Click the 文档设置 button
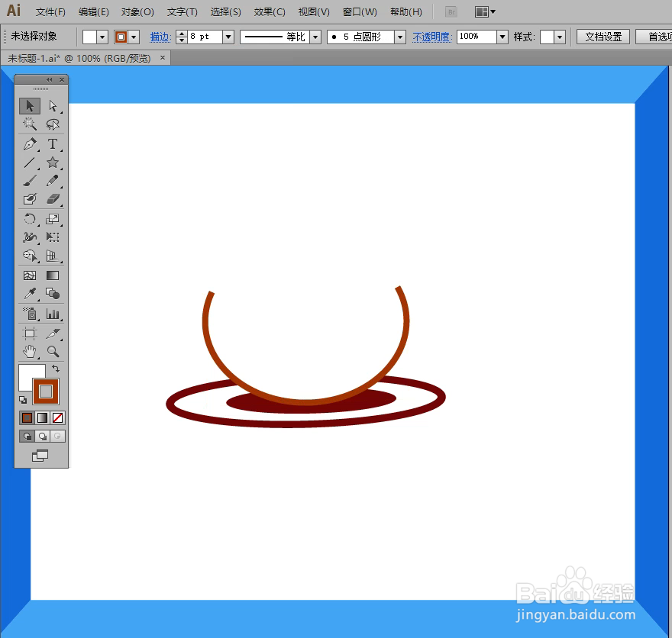Image resolution: width=672 pixels, height=638 pixels. 603,37
